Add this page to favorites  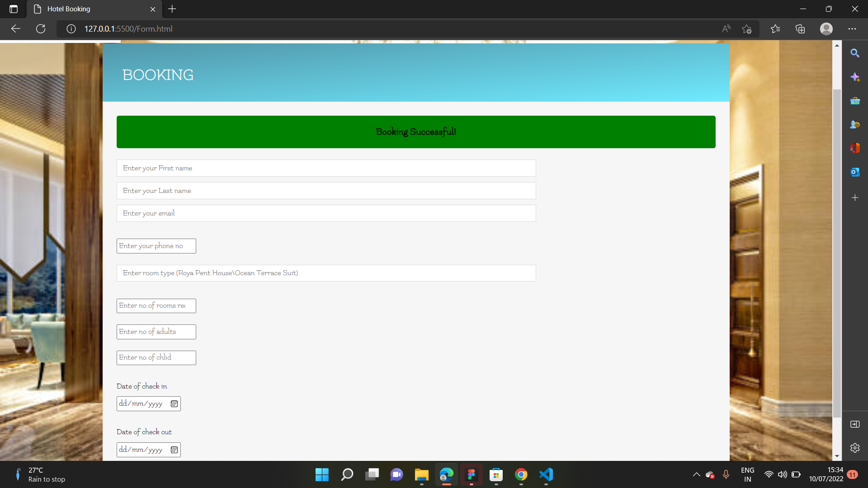click(x=747, y=28)
